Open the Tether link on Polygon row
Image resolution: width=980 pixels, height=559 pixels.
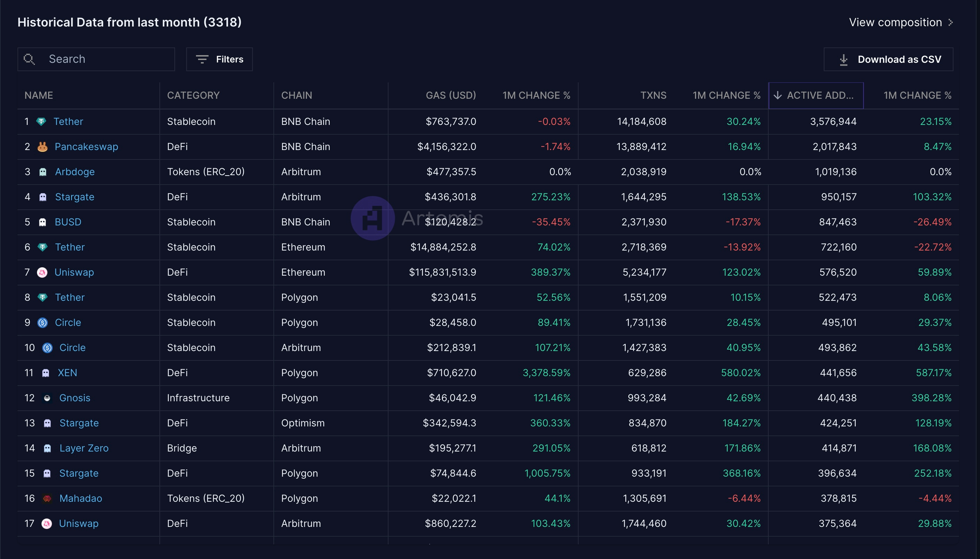[70, 298]
